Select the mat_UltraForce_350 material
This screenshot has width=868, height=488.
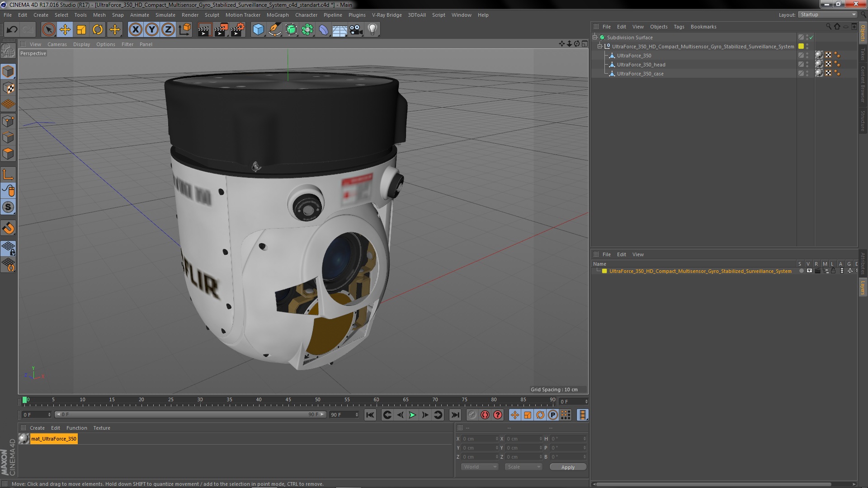click(53, 439)
